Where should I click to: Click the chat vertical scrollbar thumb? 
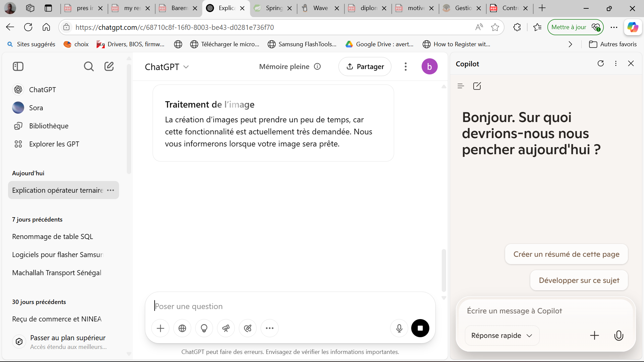click(x=443, y=270)
